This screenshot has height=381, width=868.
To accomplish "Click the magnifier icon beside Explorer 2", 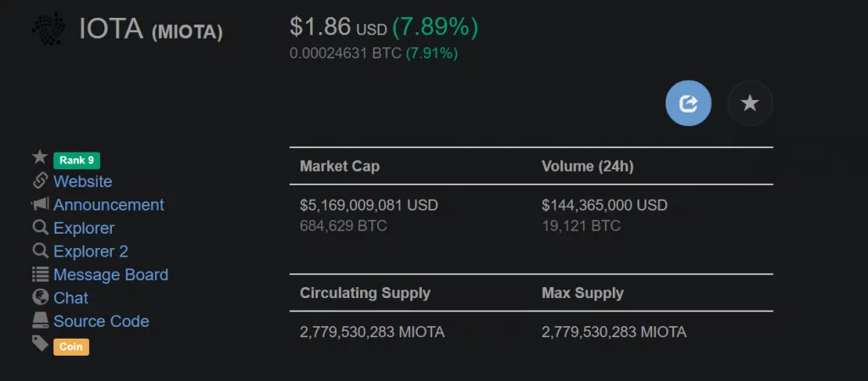I will [40, 251].
